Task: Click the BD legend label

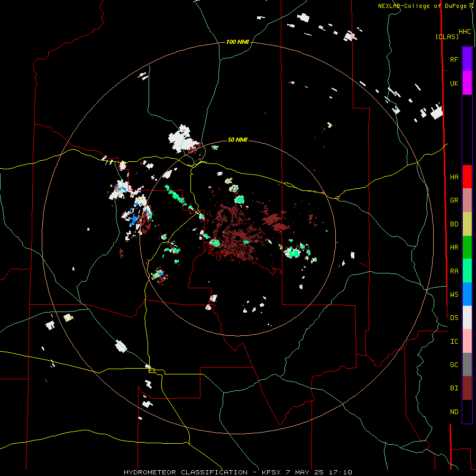Action: (x=454, y=224)
